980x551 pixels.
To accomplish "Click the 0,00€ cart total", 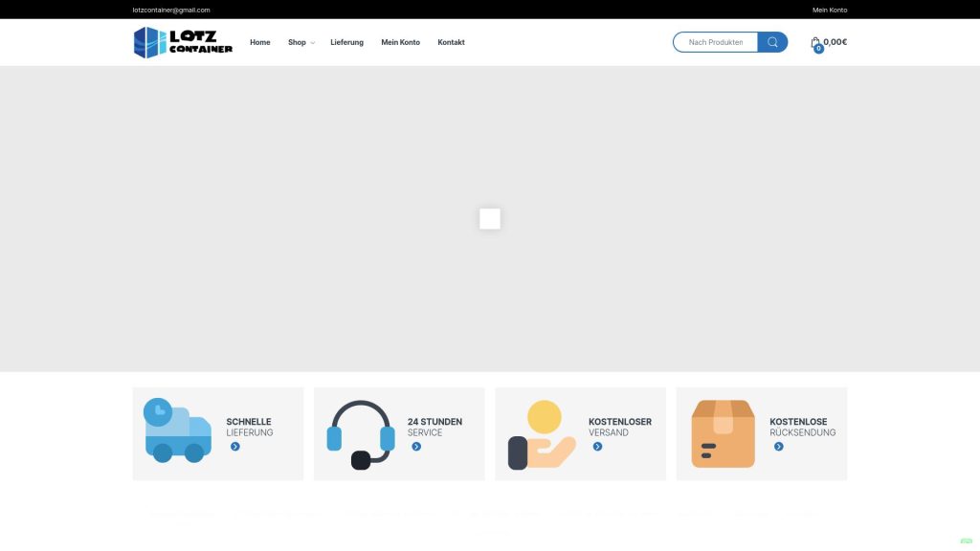I will (x=835, y=42).
